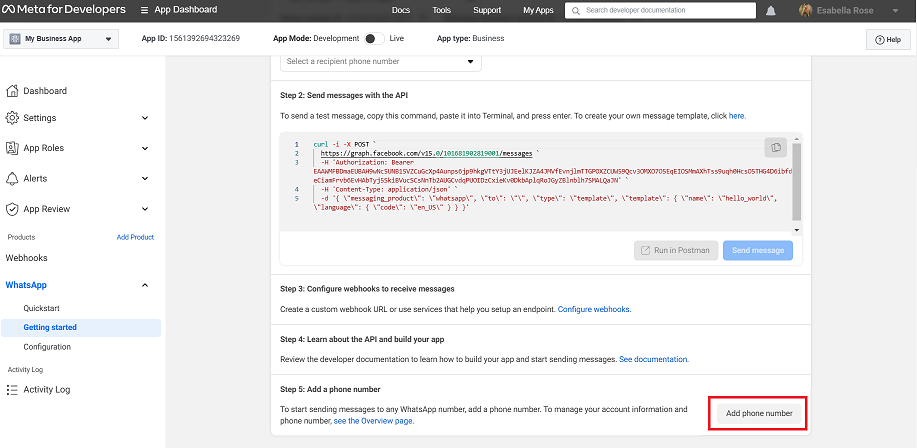Open My Apps in top navigation
The width and height of the screenshot is (917, 448).
click(538, 10)
